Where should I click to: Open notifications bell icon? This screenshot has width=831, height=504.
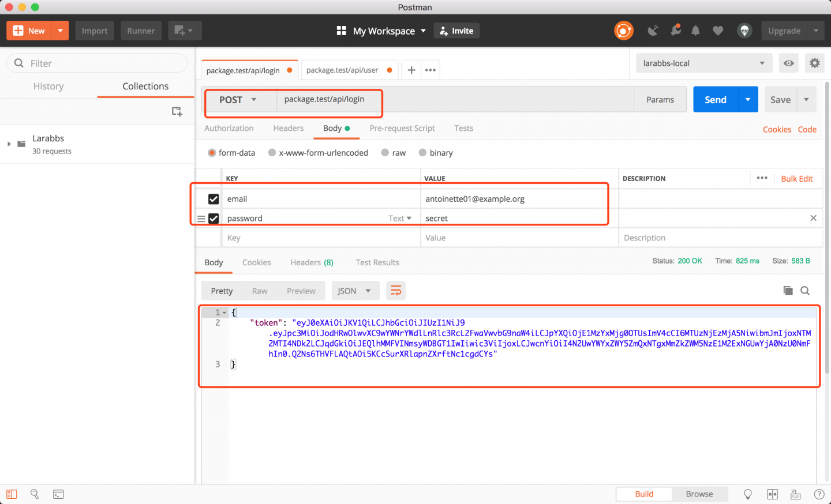click(696, 31)
